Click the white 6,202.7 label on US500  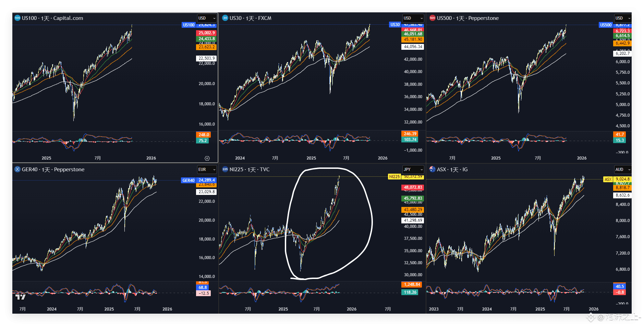point(622,54)
